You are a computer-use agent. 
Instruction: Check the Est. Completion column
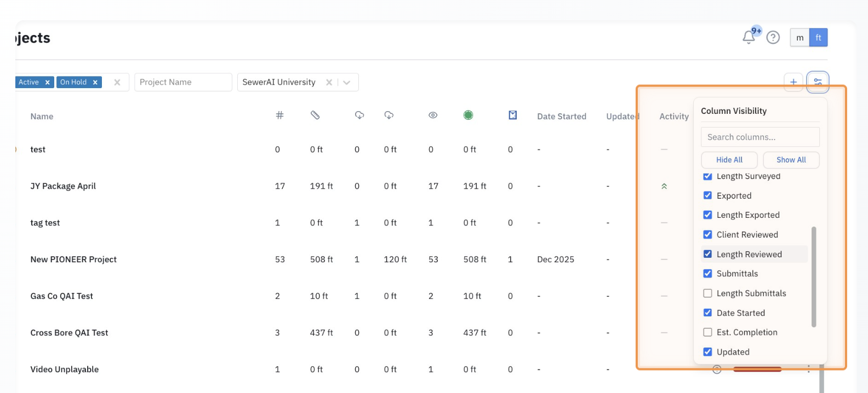click(x=707, y=332)
